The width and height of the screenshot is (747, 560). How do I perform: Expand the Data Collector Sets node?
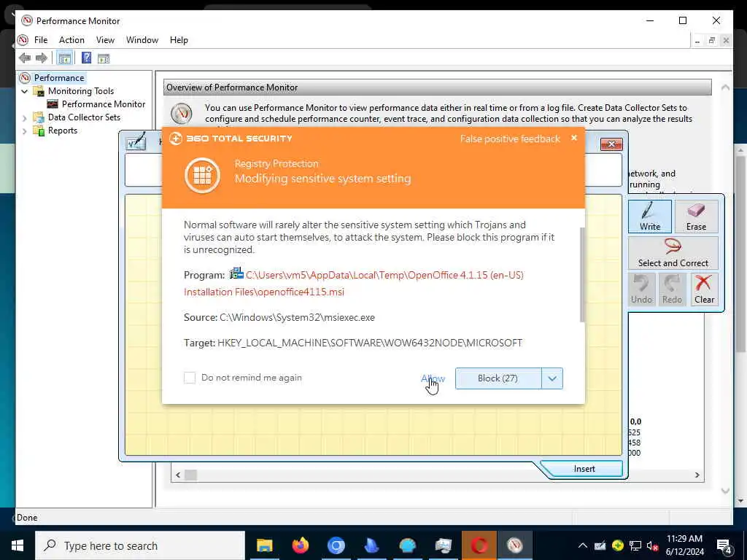pyautogui.click(x=25, y=117)
